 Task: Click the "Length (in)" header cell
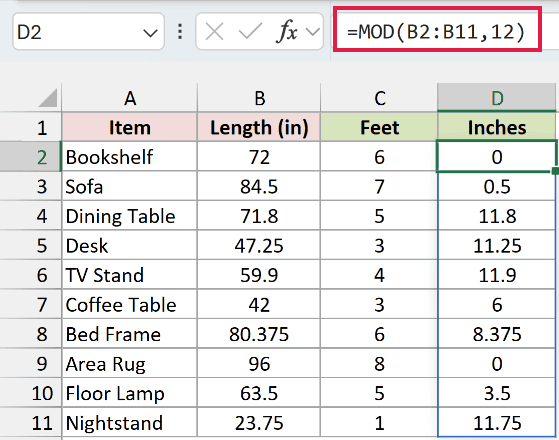pyautogui.click(x=259, y=127)
